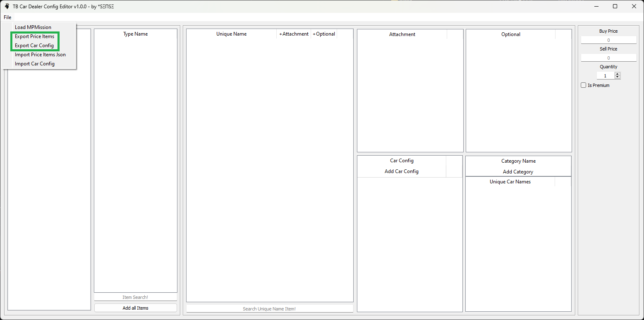Click the Sell Price input field
644x320 pixels.
[x=608, y=58]
